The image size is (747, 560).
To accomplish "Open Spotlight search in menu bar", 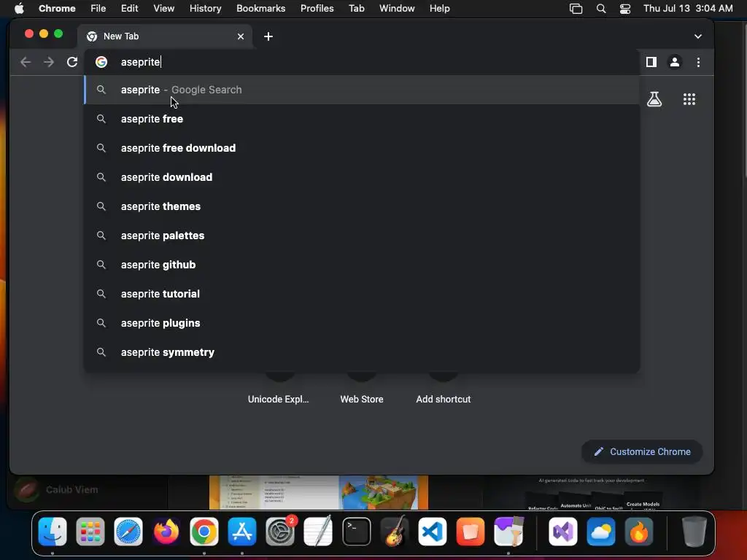I will (601, 9).
